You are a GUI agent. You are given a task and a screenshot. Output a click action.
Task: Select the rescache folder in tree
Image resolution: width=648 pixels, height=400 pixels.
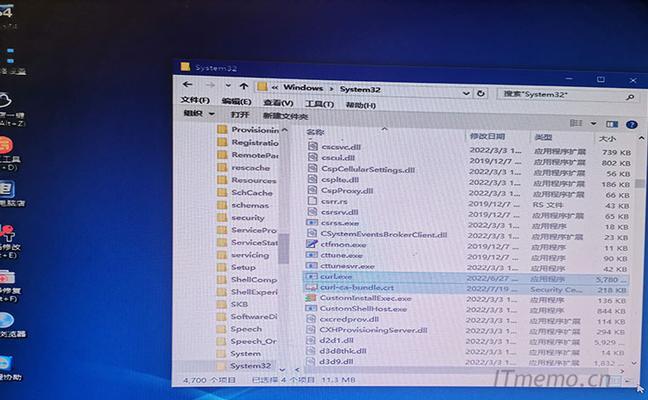[x=243, y=168]
